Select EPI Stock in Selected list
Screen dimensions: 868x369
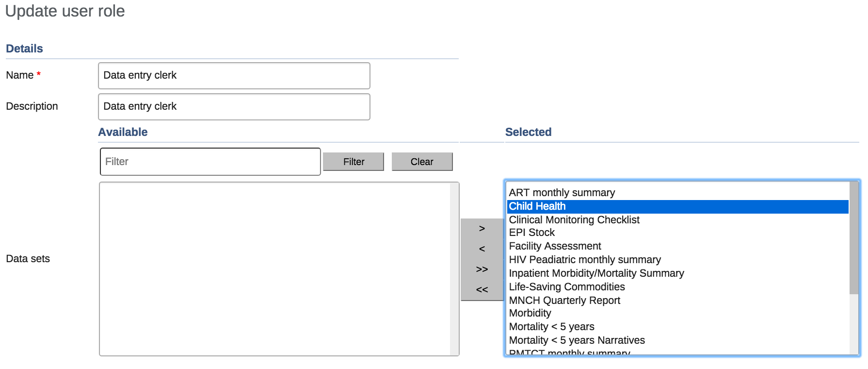(x=531, y=233)
